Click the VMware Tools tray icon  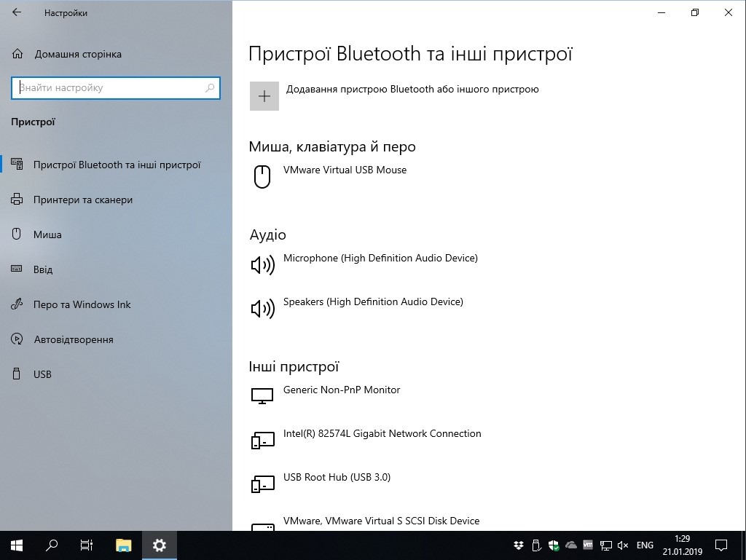coord(588,545)
